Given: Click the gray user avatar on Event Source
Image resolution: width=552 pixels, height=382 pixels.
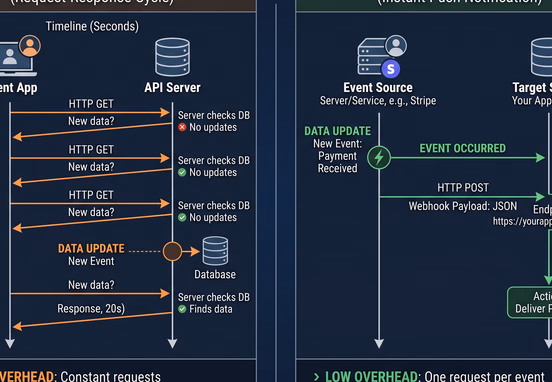Looking at the screenshot, I should point(396,45).
